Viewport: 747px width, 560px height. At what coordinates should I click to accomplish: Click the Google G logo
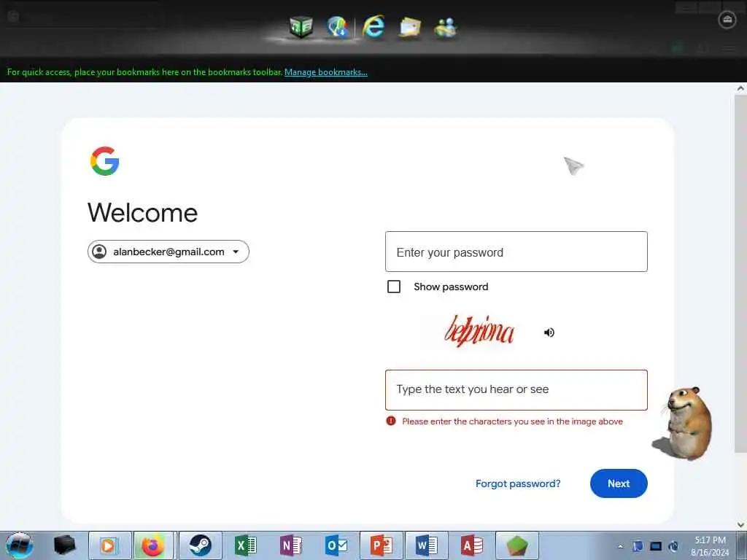click(104, 161)
